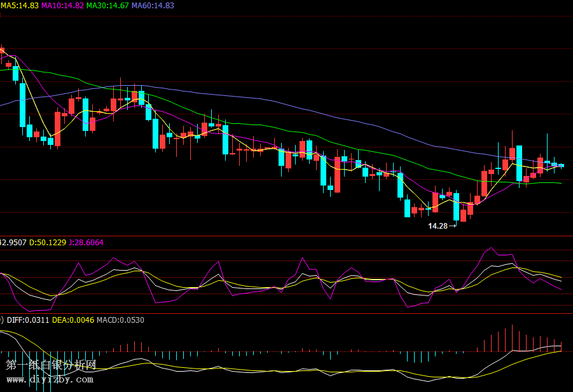Click the cyan candle with the long upper wick near the right
Viewport: 573px width, 392px height.
[547, 162]
